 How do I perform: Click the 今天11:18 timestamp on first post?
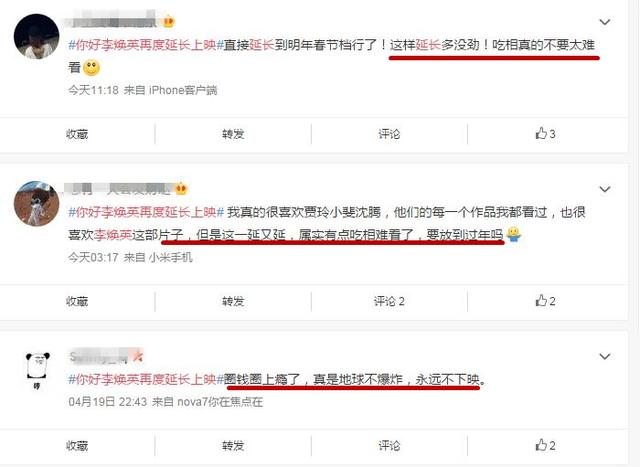pyautogui.click(x=93, y=90)
